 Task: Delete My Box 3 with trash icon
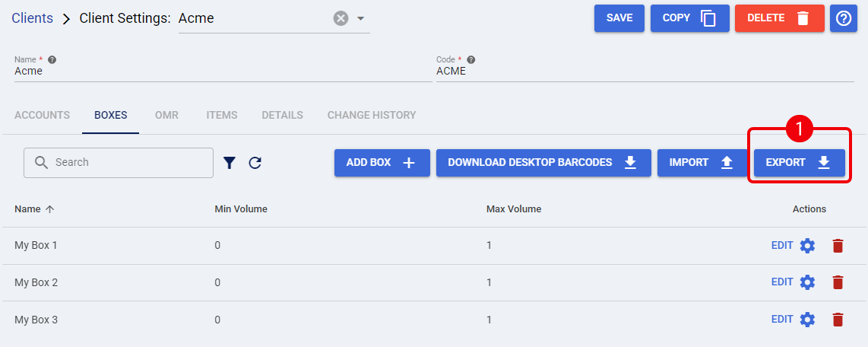pyautogui.click(x=838, y=320)
